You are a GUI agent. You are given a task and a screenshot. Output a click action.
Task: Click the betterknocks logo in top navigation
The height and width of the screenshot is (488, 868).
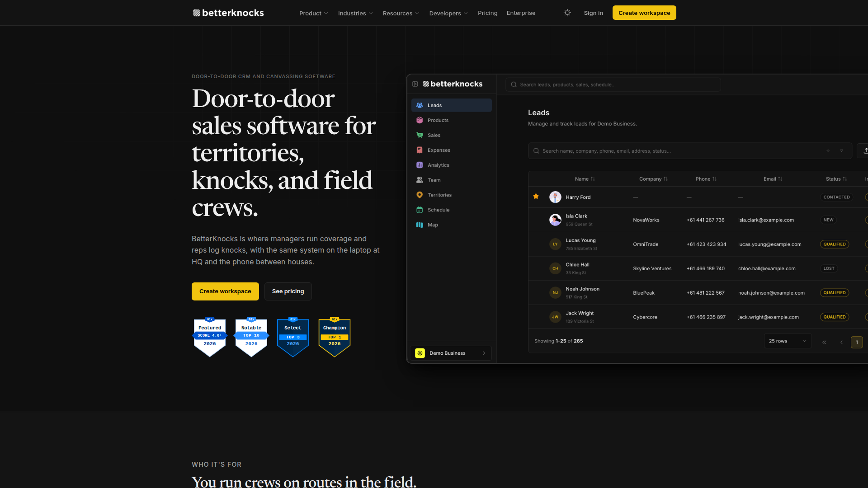click(x=228, y=13)
